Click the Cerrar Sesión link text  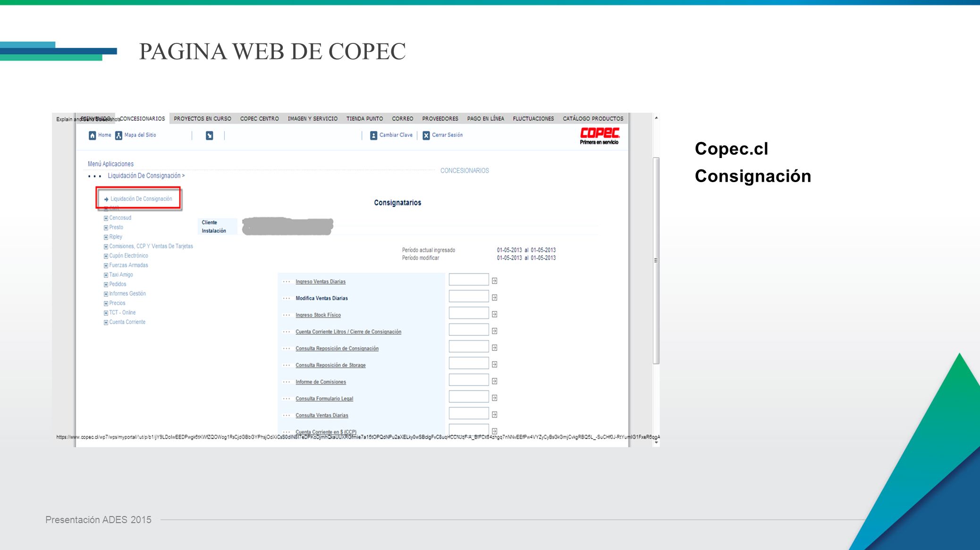(x=447, y=135)
